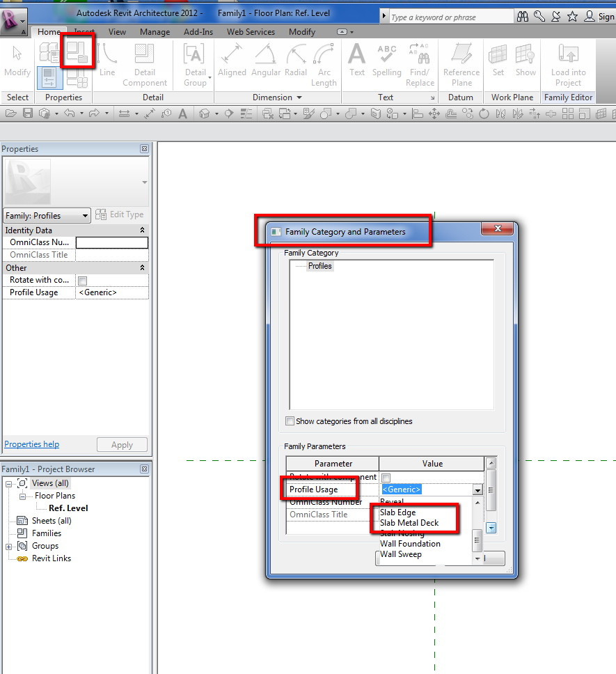Open the Profile Usage value dropdown arrow
This screenshot has width=616, height=674.
click(x=477, y=490)
